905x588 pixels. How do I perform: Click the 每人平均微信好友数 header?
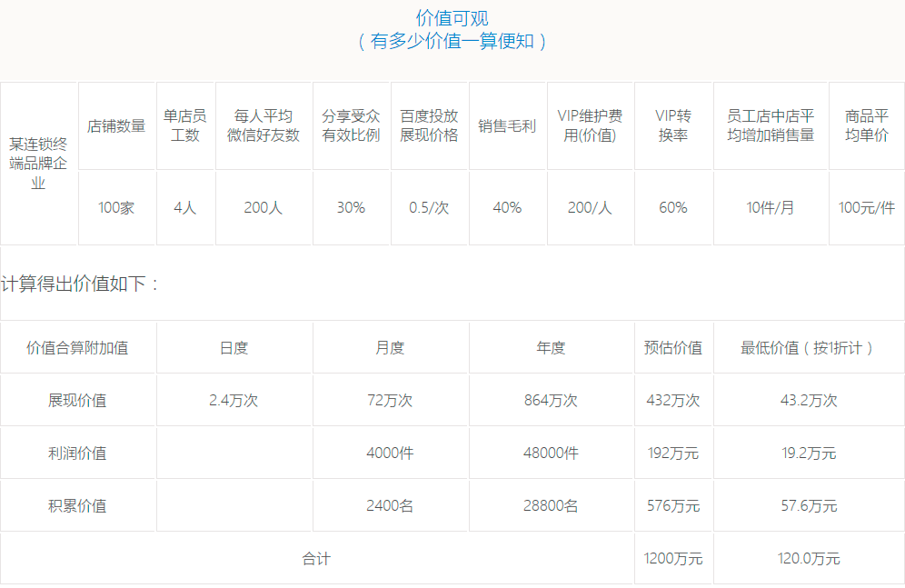pyautogui.click(x=264, y=125)
